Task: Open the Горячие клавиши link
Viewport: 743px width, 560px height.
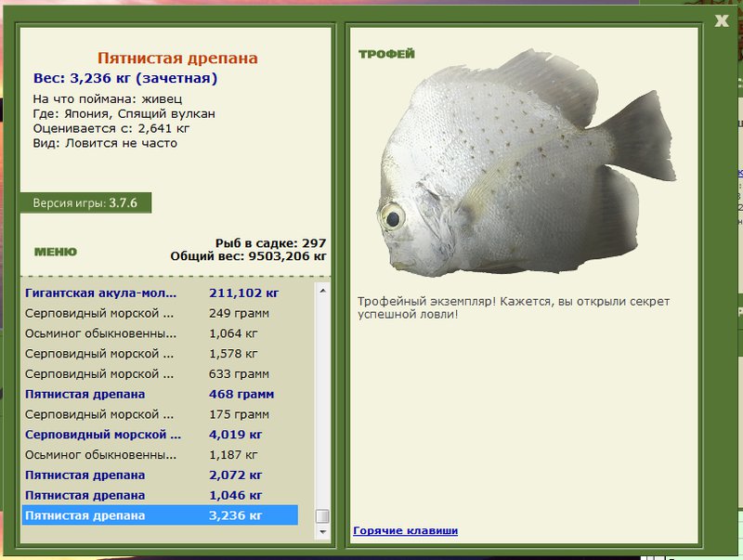Action: click(405, 530)
